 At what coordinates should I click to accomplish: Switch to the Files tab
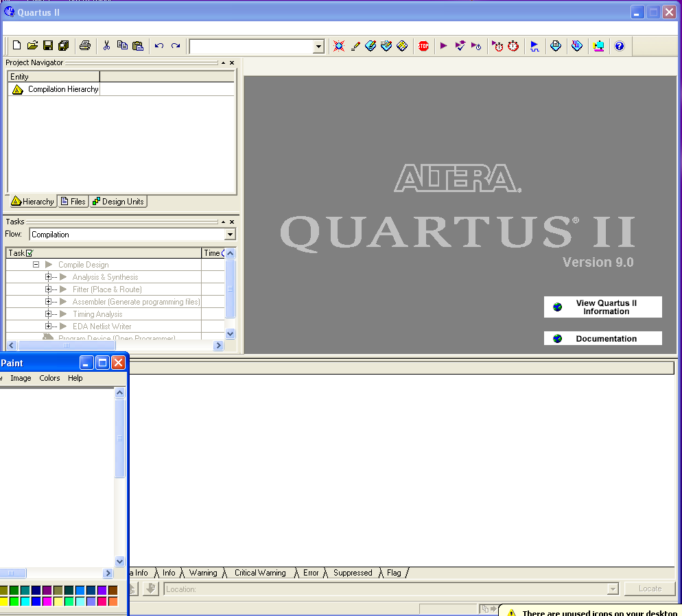click(73, 201)
